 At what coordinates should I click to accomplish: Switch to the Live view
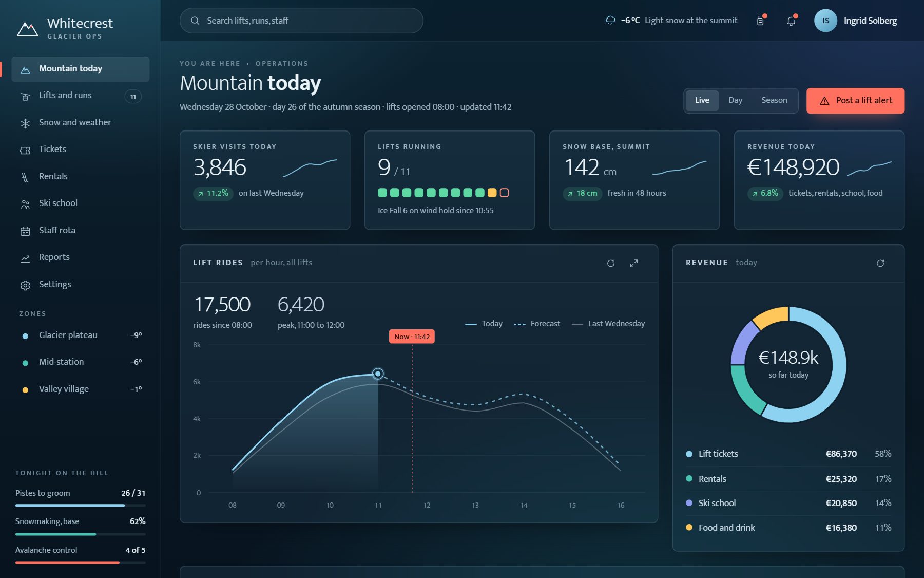coord(702,100)
